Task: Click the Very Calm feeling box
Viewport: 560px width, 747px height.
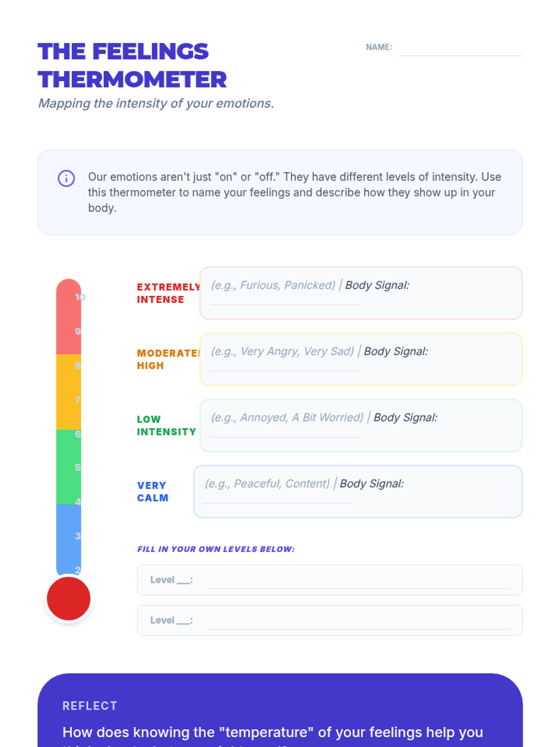Action: 357,492
